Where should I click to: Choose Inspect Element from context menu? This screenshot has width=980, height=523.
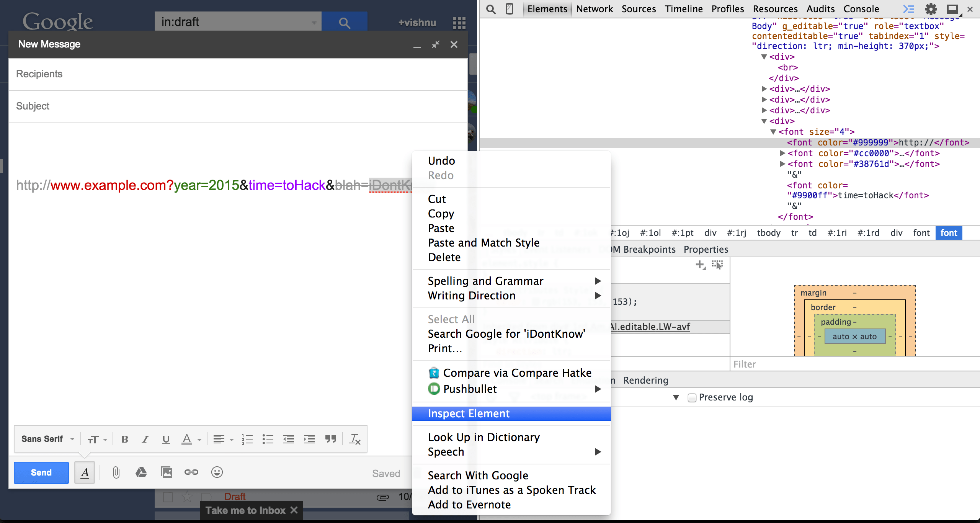point(511,414)
